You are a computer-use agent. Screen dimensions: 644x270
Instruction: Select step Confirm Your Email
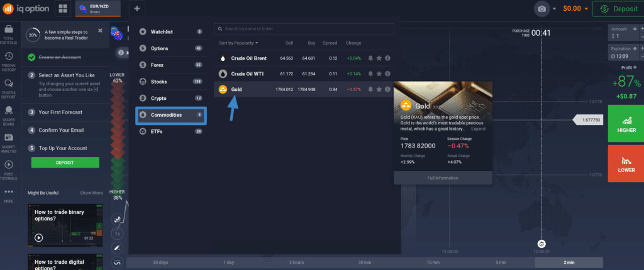tap(65, 130)
